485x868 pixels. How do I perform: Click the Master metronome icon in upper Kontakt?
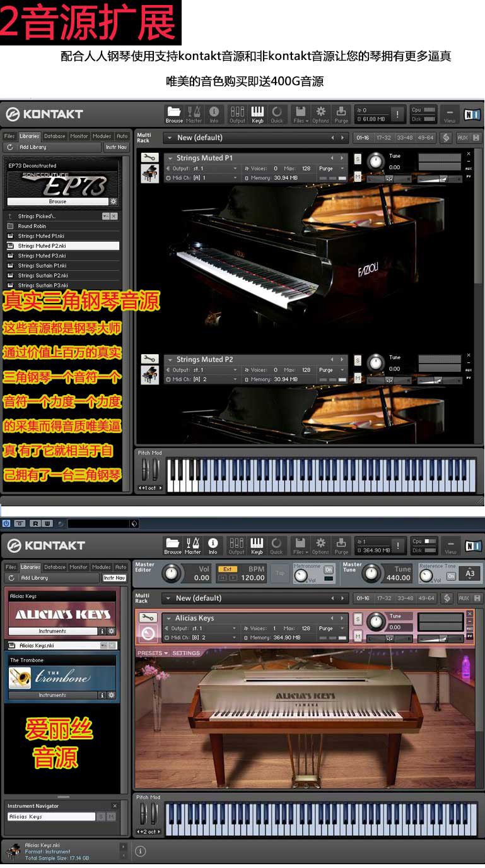(x=194, y=114)
